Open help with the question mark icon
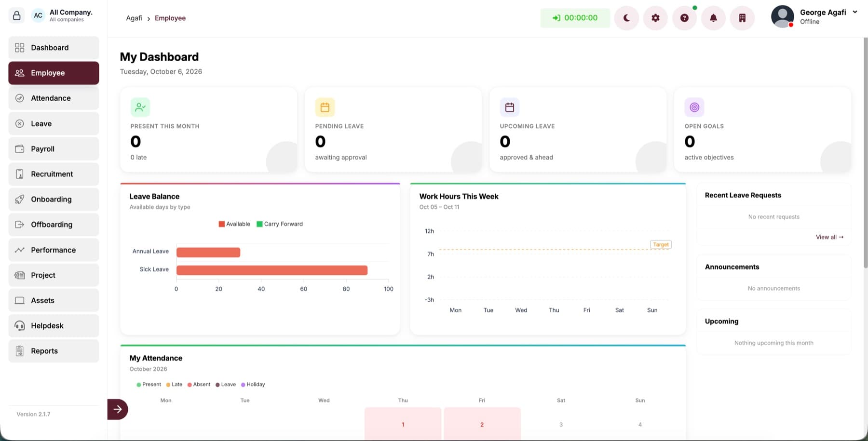 684,18
